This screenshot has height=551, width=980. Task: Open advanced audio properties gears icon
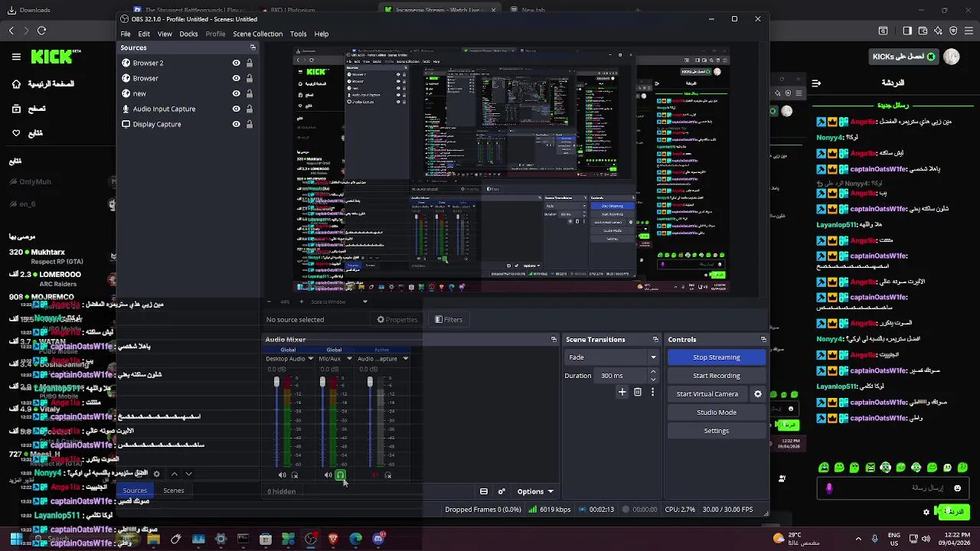click(501, 491)
